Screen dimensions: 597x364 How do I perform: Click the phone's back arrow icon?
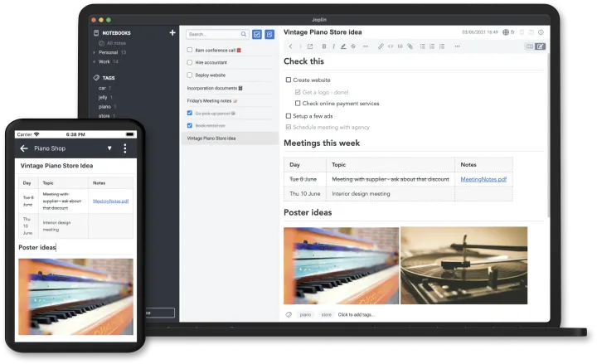pyautogui.click(x=23, y=148)
